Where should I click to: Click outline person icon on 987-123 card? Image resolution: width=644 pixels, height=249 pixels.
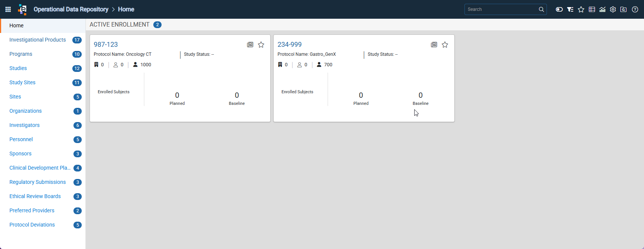pos(115,65)
